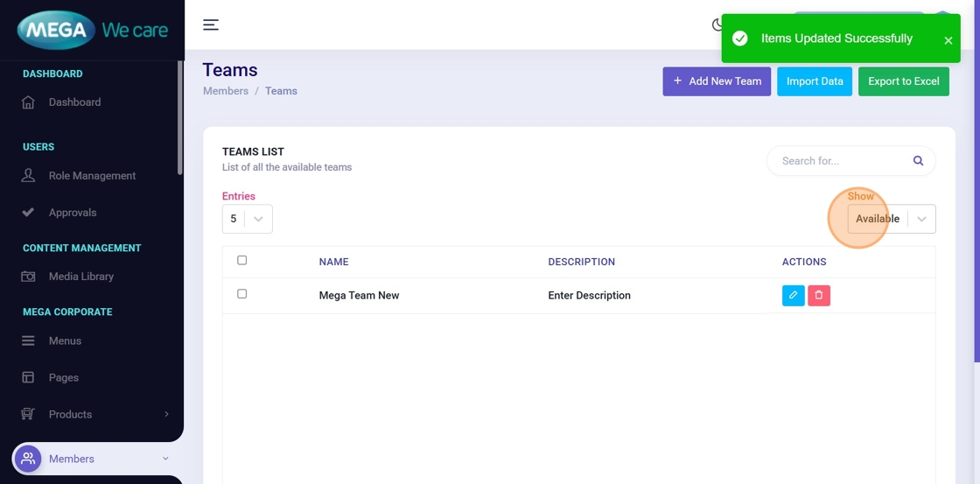This screenshot has height=484, width=980.
Task: Open Pages in the sidebar
Action: pyautogui.click(x=64, y=378)
